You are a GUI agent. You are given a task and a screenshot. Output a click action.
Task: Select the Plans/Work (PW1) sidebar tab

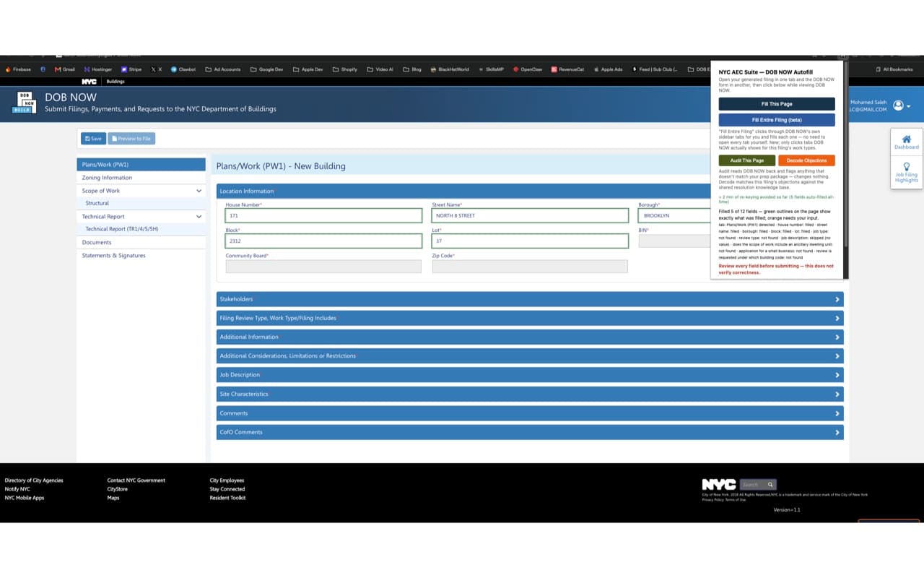(141, 165)
